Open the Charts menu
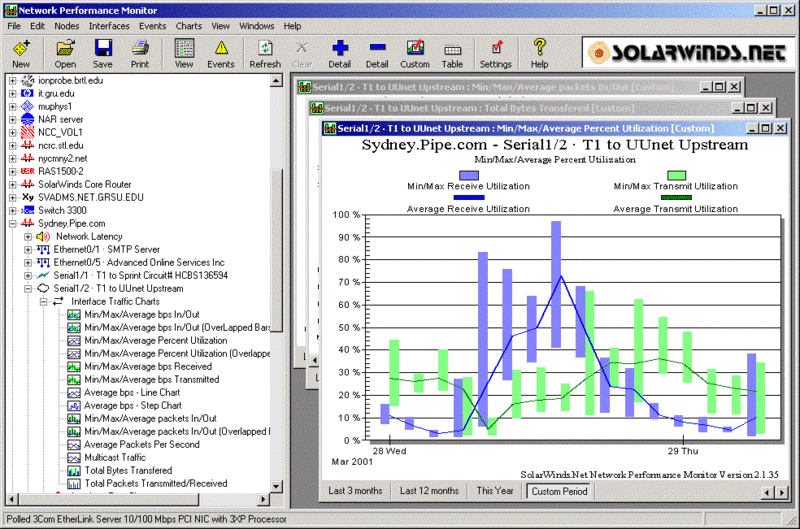The image size is (800, 529). coord(189,26)
